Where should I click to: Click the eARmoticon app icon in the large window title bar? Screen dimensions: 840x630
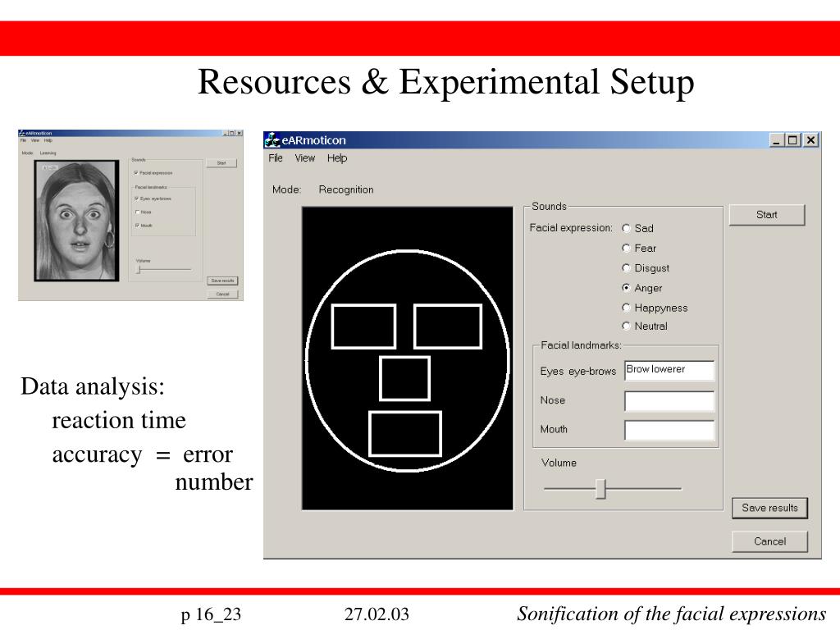coord(272,139)
